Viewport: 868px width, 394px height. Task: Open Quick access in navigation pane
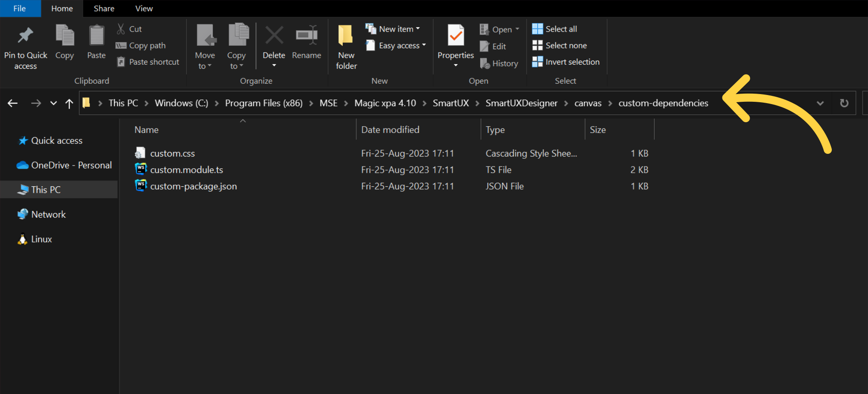[x=57, y=141]
